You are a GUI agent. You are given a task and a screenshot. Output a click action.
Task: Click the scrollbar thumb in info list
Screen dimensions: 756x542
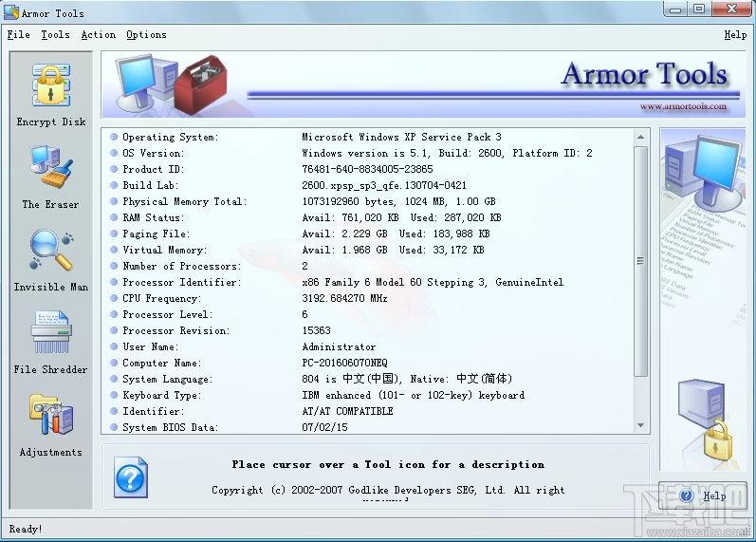coord(640,261)
